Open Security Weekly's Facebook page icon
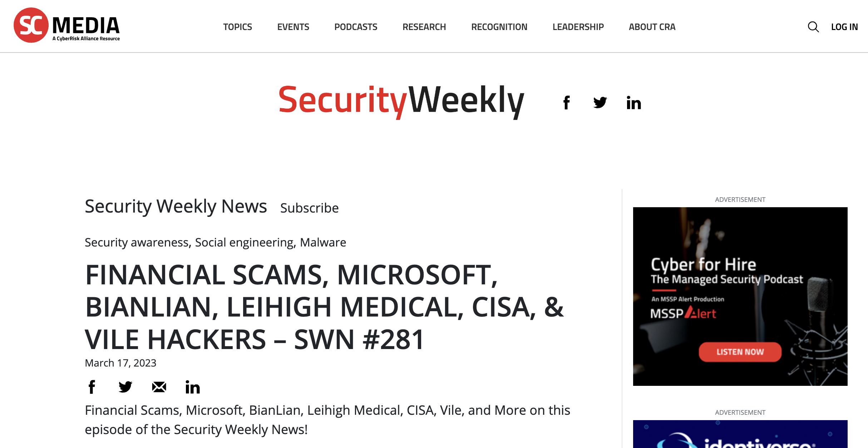This screenshot has width=868, height=448. pyautogui.click(x=566, y=103)
